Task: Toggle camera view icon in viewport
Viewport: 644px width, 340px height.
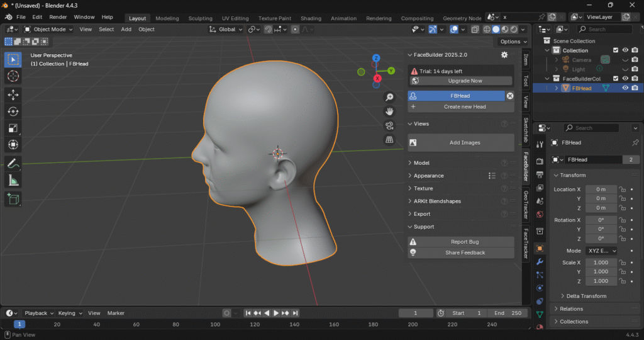Action: [x=389, y=125]
